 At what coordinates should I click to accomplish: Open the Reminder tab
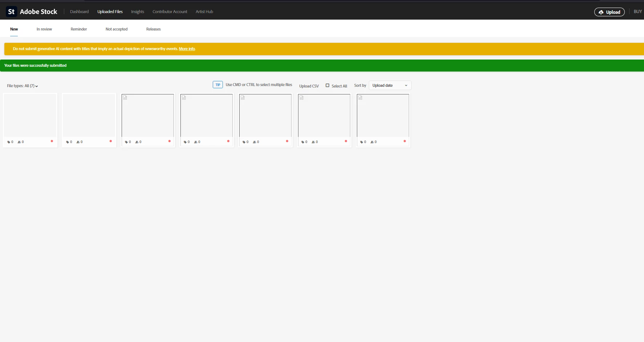point(79,29)
